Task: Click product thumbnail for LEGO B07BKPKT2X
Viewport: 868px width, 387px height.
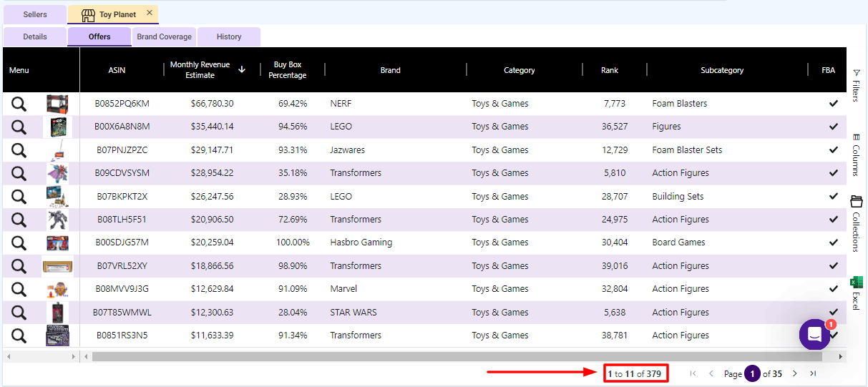Action: tap(57, 197)
